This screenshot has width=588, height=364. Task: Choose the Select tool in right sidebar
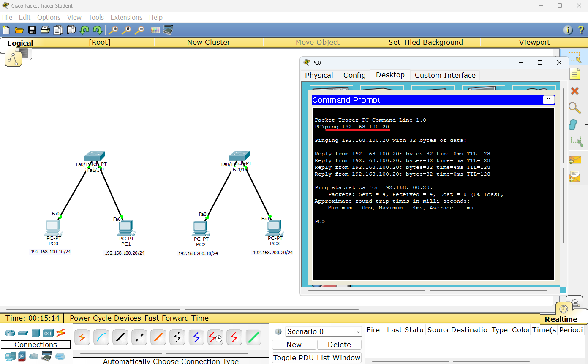[x=575, y=58]
